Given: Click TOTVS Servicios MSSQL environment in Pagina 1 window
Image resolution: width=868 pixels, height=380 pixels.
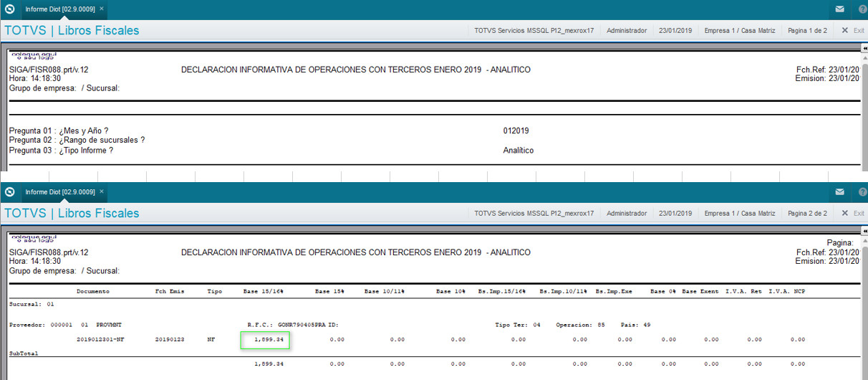Looking at the screenshot, I should [x=534, y=31].
